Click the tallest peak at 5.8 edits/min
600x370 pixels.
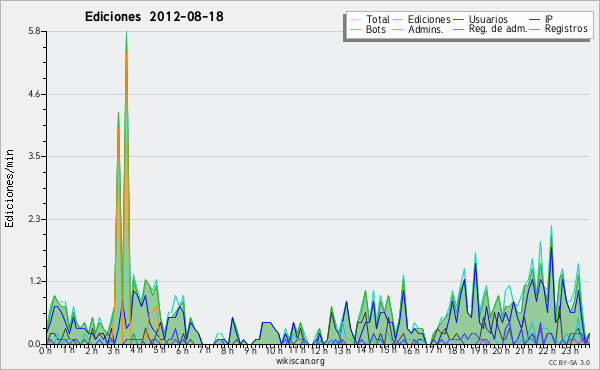(126, 33)
